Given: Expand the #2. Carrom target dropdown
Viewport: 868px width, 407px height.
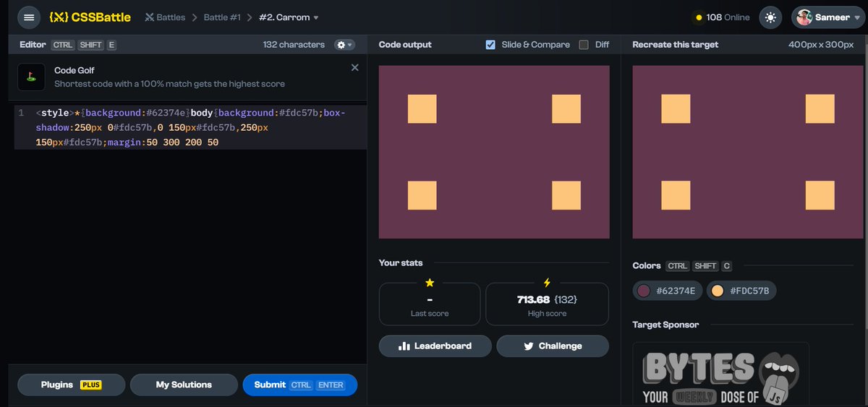Looking at the screenshot, I should (x=289, y=17).
